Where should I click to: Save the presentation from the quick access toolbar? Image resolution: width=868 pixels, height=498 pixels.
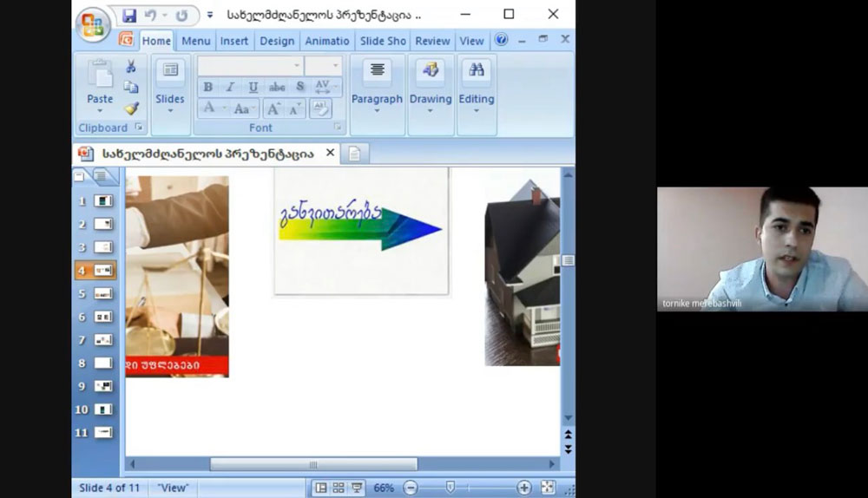[129, 16]
